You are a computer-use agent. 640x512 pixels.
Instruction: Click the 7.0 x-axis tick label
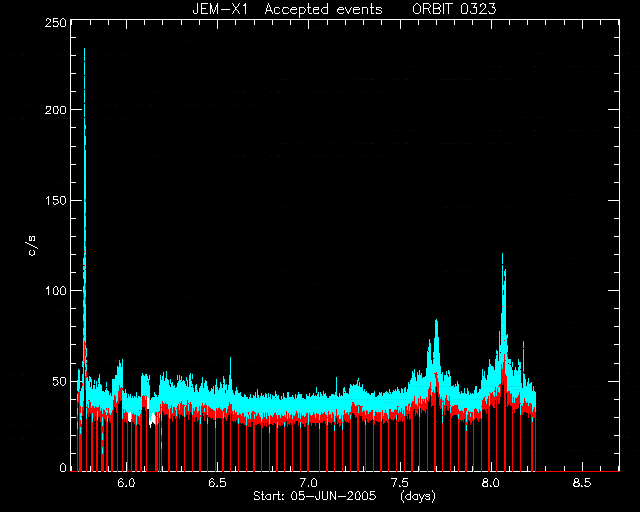pos(308,483)
